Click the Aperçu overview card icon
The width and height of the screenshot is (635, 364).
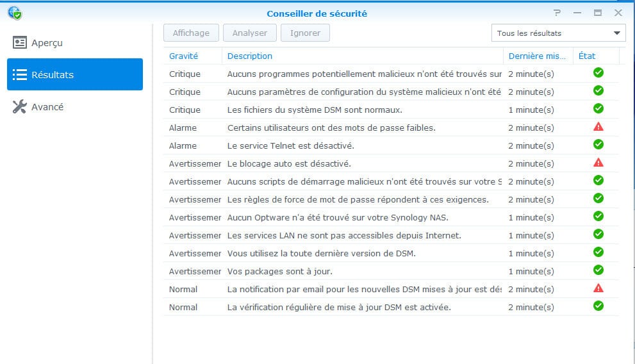point(19,42)
